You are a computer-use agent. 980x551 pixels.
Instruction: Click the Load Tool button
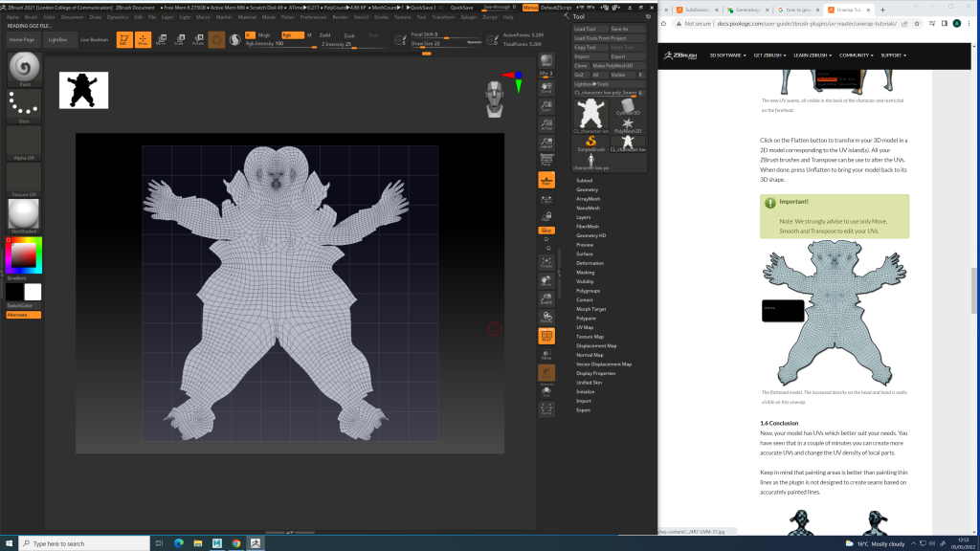pos(590,29)
